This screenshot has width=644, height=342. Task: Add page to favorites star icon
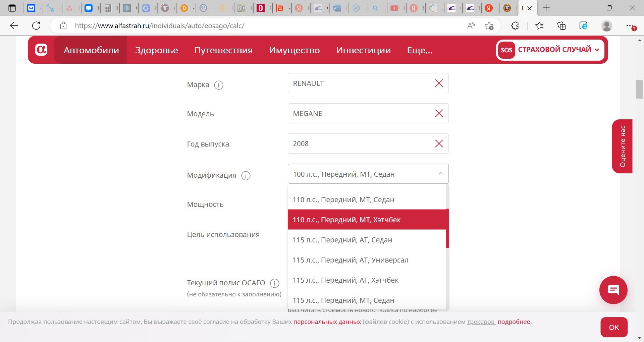pyautogui.click(x=489, y=25)
